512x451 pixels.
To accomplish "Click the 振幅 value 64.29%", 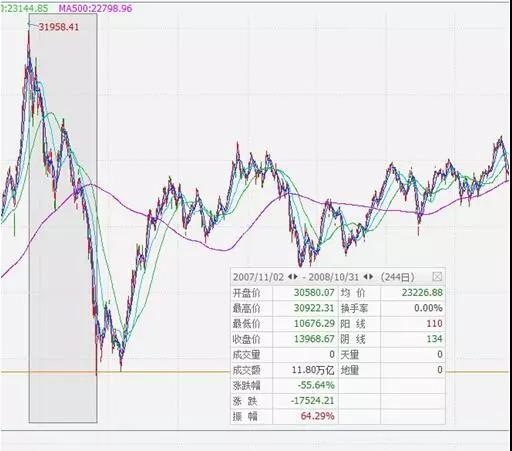I will pyautogui.click(x=317, y=416).
